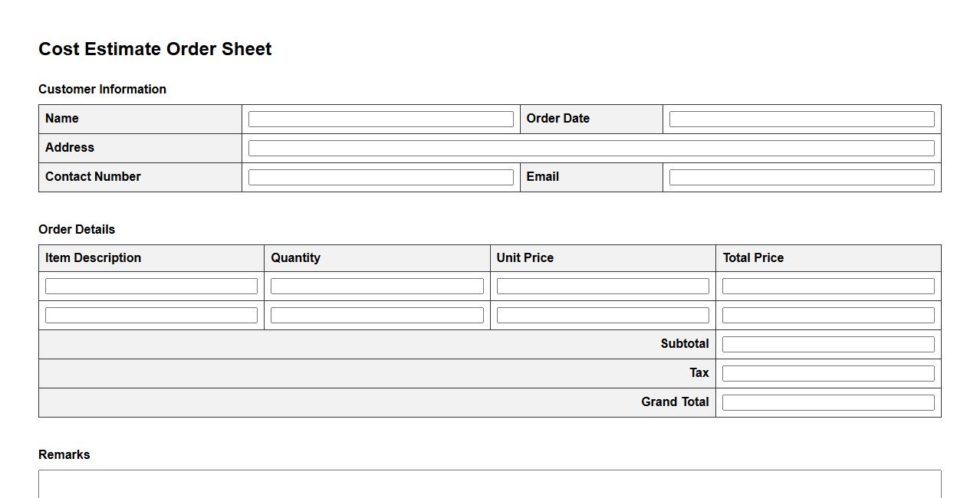
Task: Select the Address text box
Action: click(591, 149)
